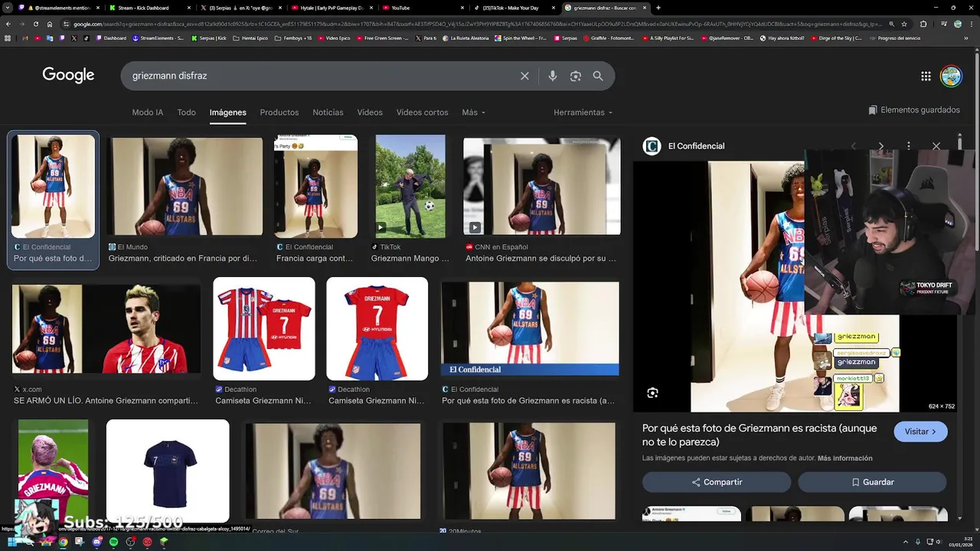Click the Visitar button

(x=920, y=432)
